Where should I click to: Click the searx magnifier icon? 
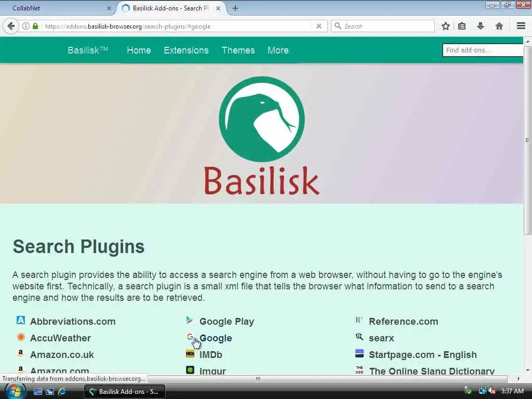click(x=360, y=337)
